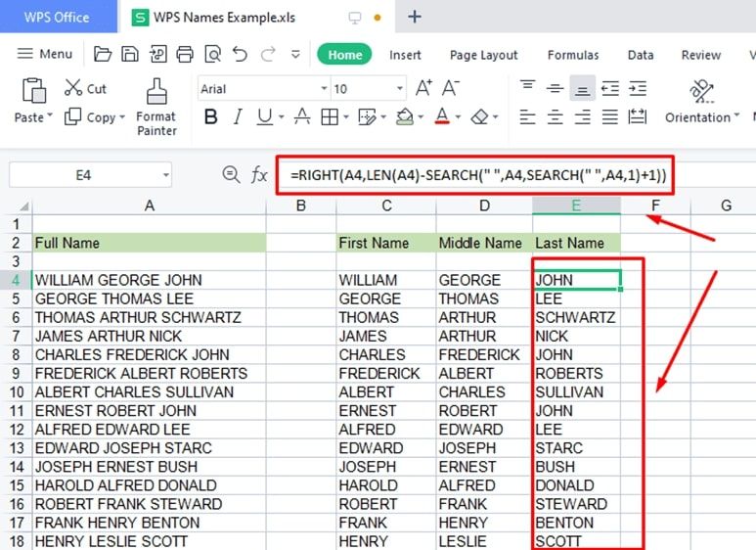The height and width of the screenshot is (550, 756).
Task: Click the Increase Font Size icon
Action: click(x=423, y=89)
